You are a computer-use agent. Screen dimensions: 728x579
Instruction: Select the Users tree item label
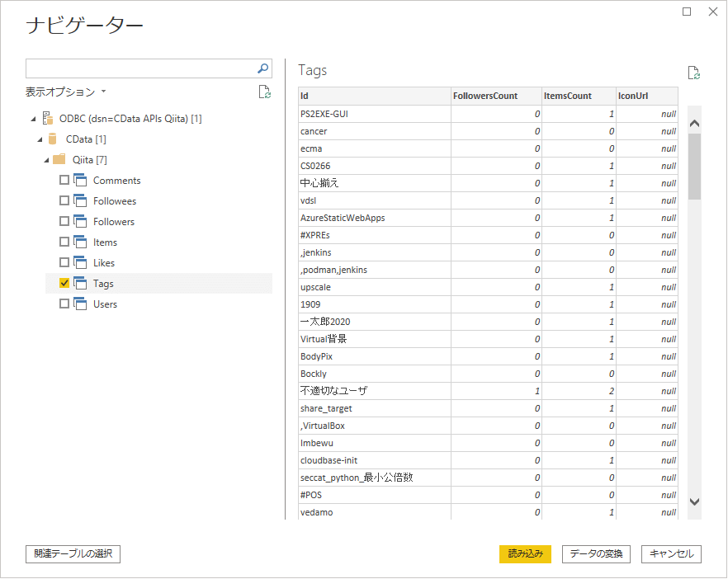click(105, 304)
